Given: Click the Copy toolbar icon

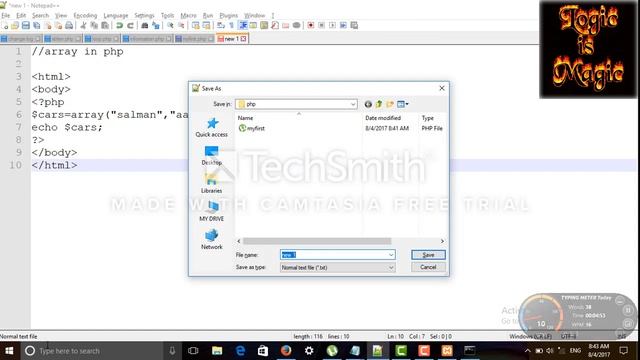Looking at the screenshot, I should [x=94, y=25].
